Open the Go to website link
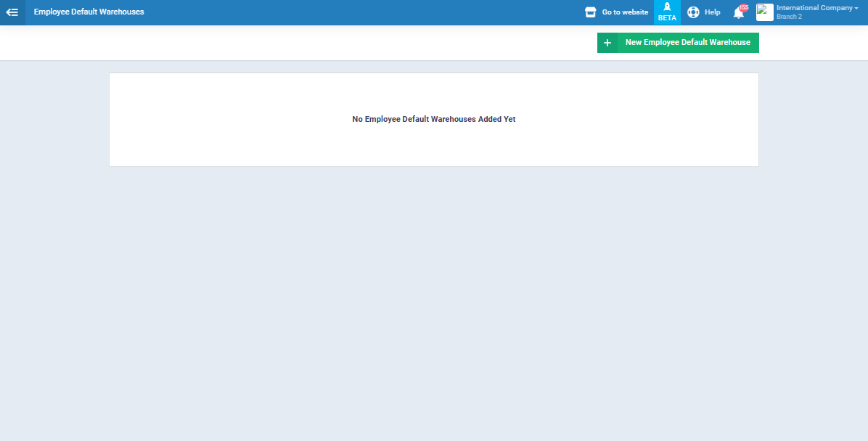 pos(625,12)
